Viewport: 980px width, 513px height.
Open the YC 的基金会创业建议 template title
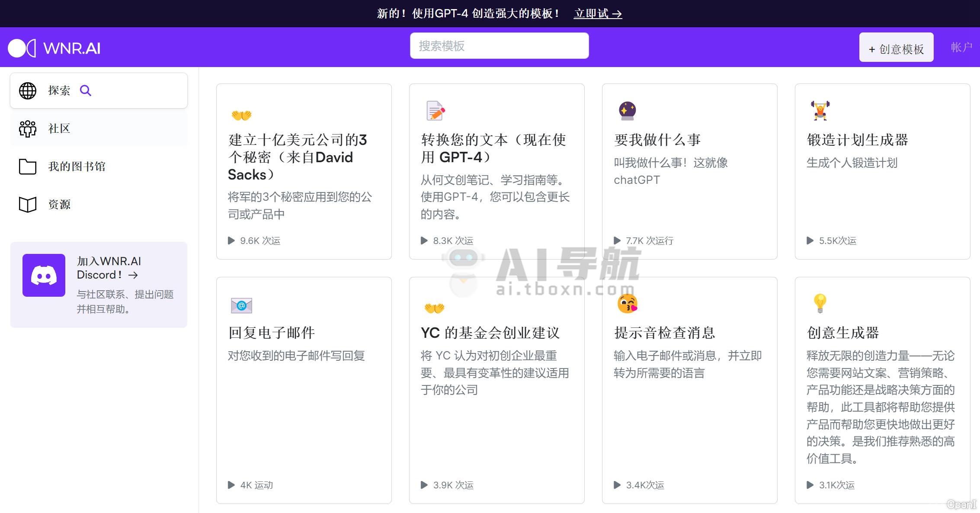490,333
